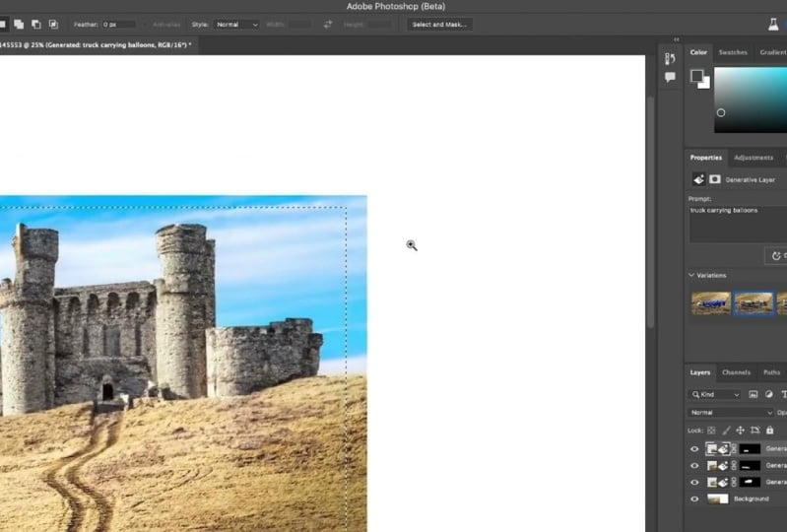Hide the Background layer
Screen dimensions: 787x532
694,499
